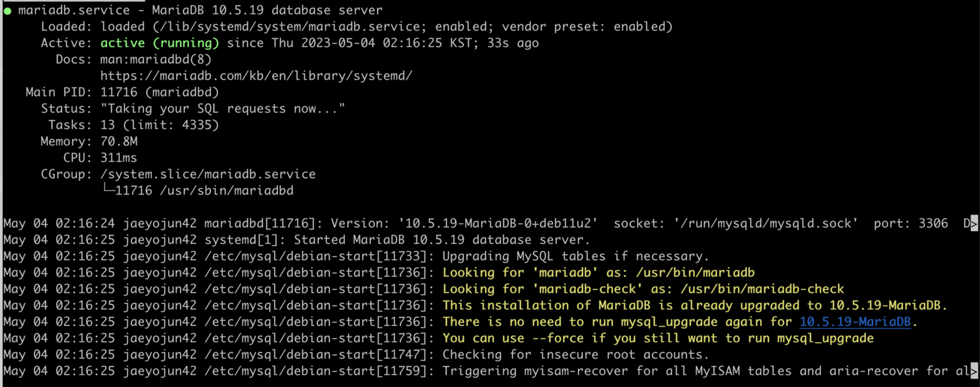
Task: Click the Memory value 70.8M
Action: pos(119,141)
